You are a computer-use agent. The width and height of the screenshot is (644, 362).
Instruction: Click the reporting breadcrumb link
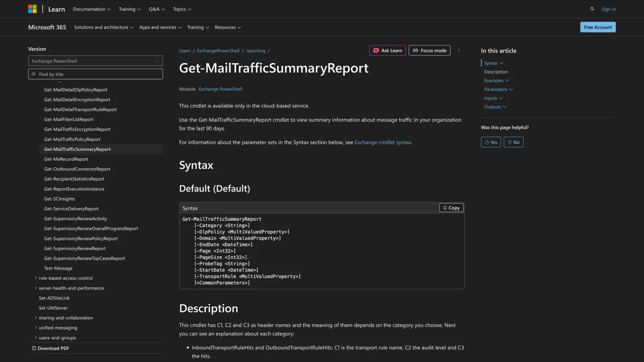point(256,51)
